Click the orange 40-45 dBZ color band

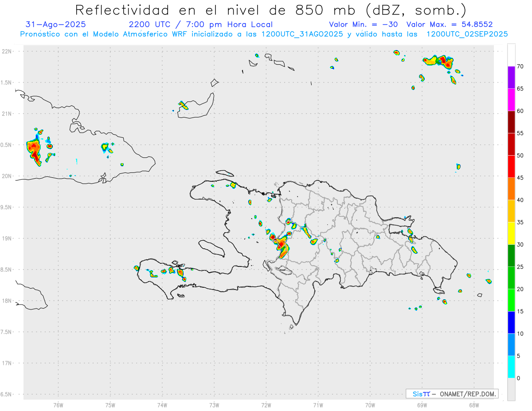(x=511, y=189)
